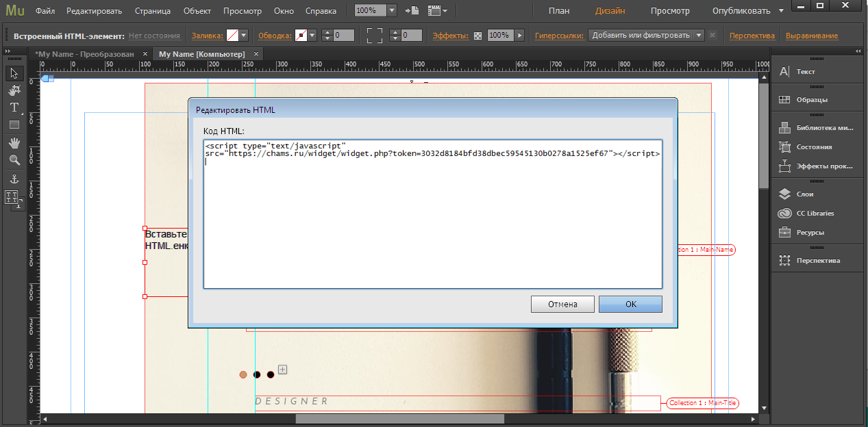This screenshot has width=868, height=427.
Task: Choose the Rectangle tool
Action: click(14, 125)
